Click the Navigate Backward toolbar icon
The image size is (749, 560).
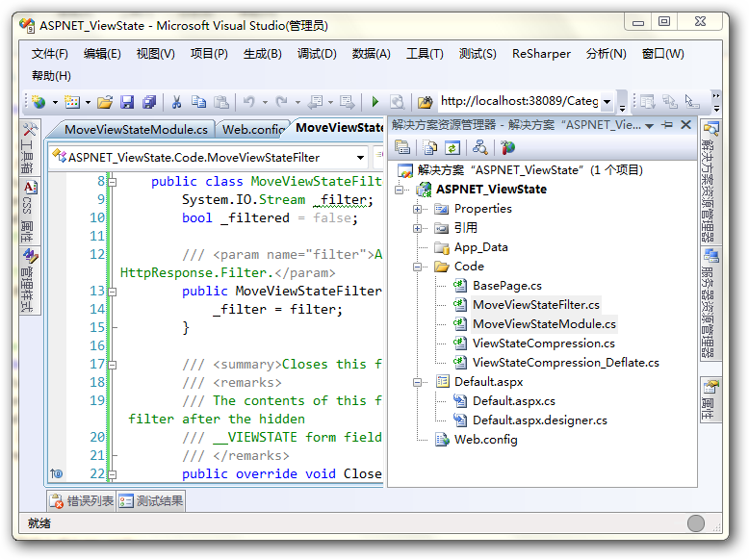coord(315,102)
